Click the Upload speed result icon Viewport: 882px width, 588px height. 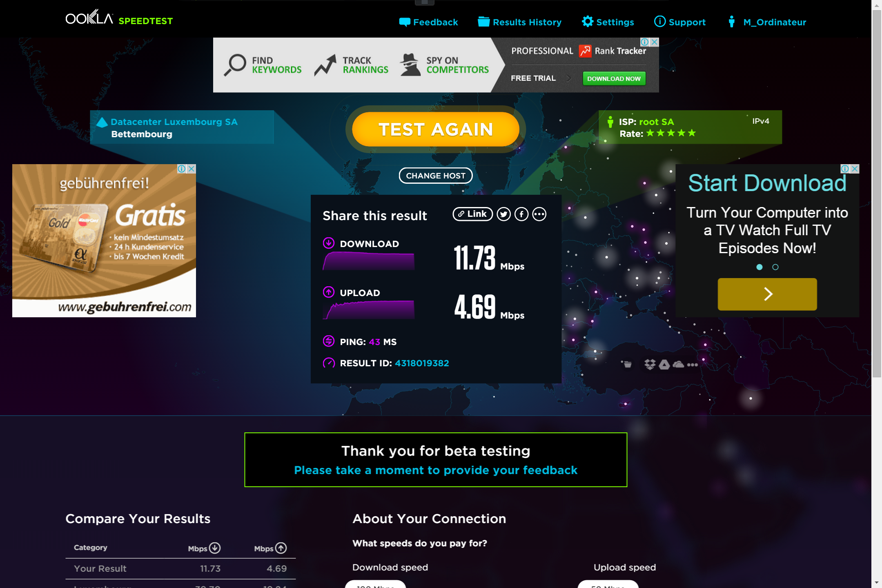(329, 292)
